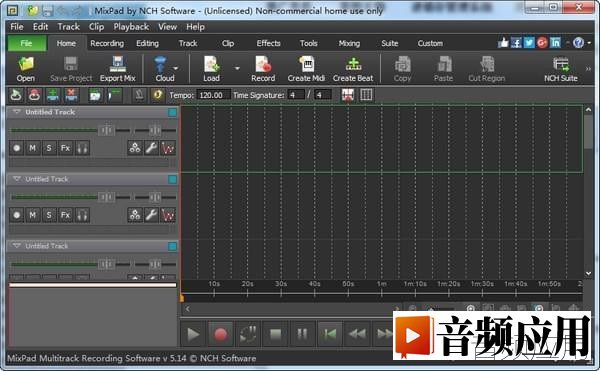Click the first track pan slider handle

pos(155,130)
